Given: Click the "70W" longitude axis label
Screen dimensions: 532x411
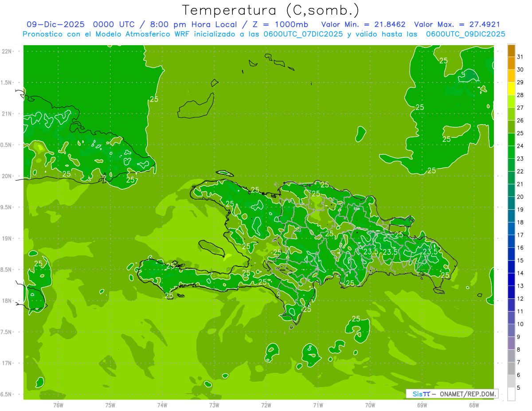Looking at the screenshot, I should point(370,405).
